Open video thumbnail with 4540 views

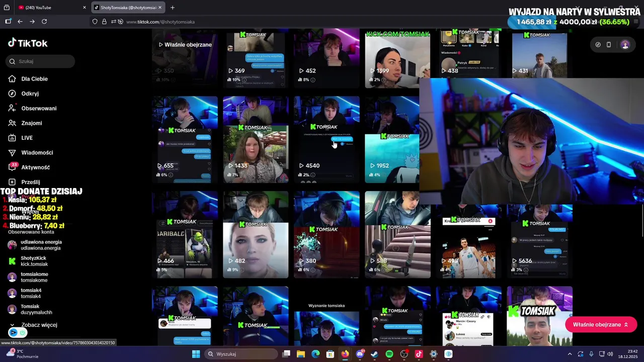(x=327, y=139)
